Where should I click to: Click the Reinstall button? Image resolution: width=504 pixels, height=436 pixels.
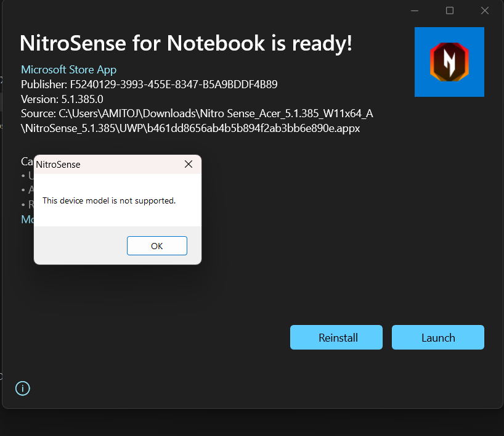(336, 337)
